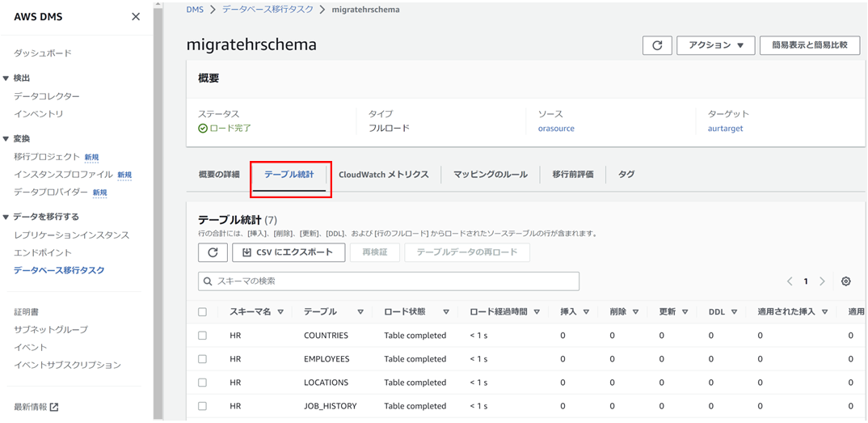
Task: Close the AWS DMS navigation panel
Action: 136,17
